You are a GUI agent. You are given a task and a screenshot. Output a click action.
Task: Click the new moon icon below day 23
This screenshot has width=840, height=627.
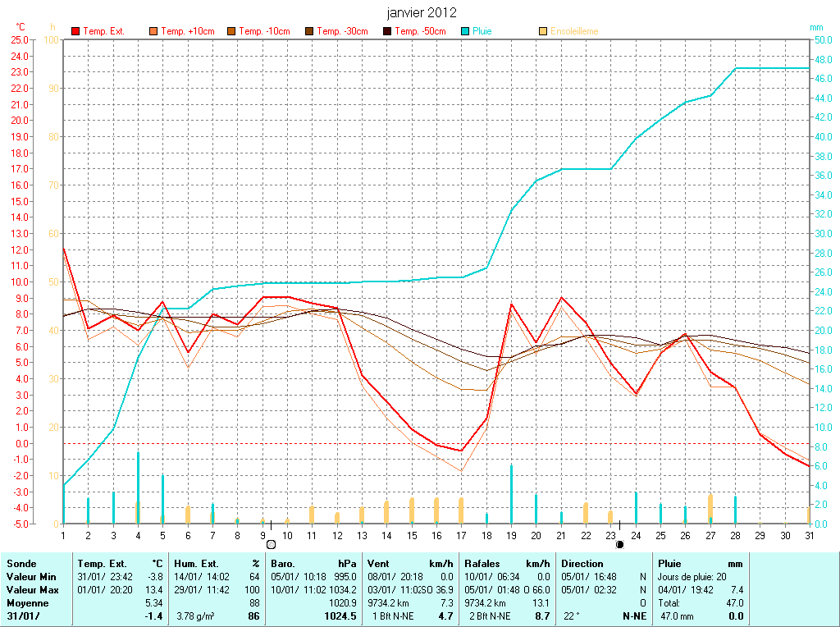tap(619, 544)
